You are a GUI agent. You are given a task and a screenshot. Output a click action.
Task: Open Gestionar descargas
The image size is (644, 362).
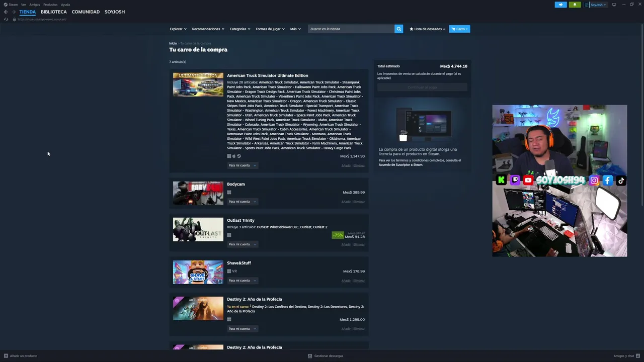point(329,355)
